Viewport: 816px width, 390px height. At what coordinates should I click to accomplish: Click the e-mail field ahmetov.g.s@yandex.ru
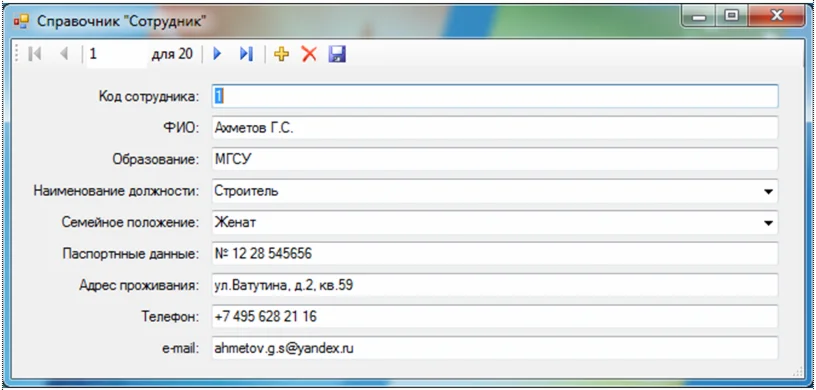pyautogui.click(x=495, y=348)
